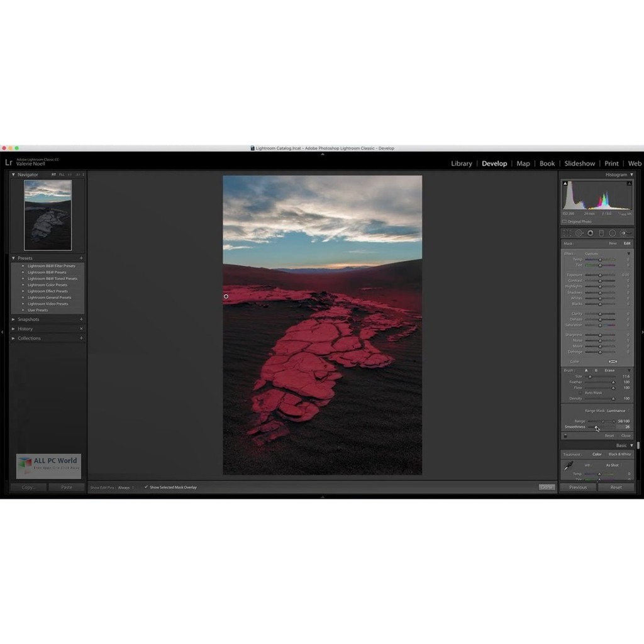Pick the White Balance Selector eyedropper
This screenshot has height=644, width=644.
(x=569, y=466)
